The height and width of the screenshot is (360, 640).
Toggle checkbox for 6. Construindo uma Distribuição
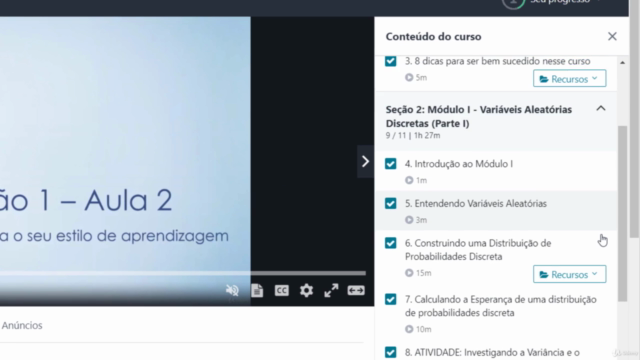coord(391,243)
